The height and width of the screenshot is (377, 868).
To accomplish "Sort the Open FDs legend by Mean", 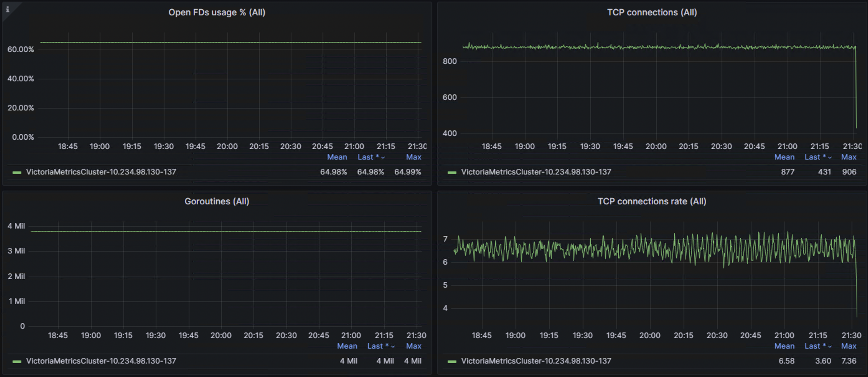I will [x=337, y=157].
